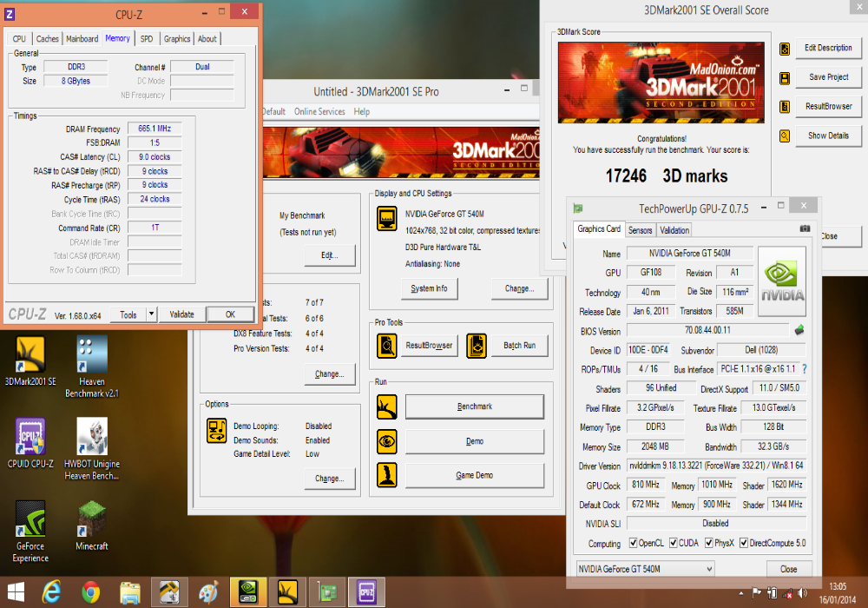Click the ResultBrowser magnifier icon in Pro Tools
This screenshot has height=608, width=868.
click(387, 346)
